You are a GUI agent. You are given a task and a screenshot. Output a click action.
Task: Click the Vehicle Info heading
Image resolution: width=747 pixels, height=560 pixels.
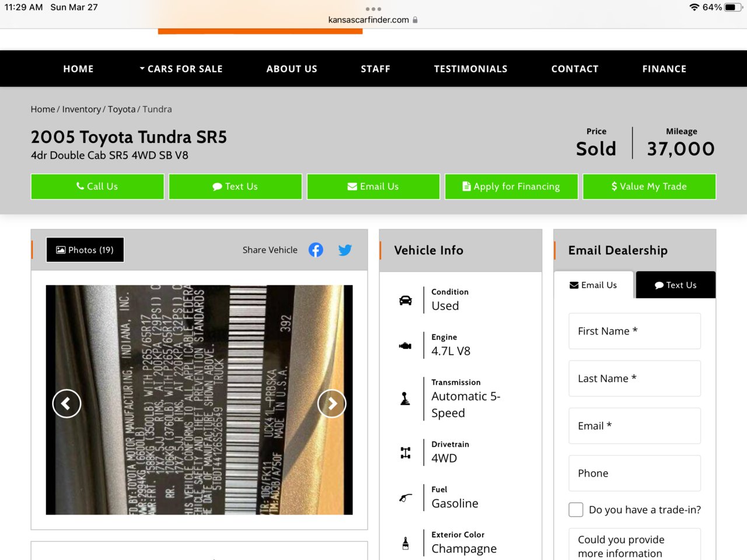[429, 250]
